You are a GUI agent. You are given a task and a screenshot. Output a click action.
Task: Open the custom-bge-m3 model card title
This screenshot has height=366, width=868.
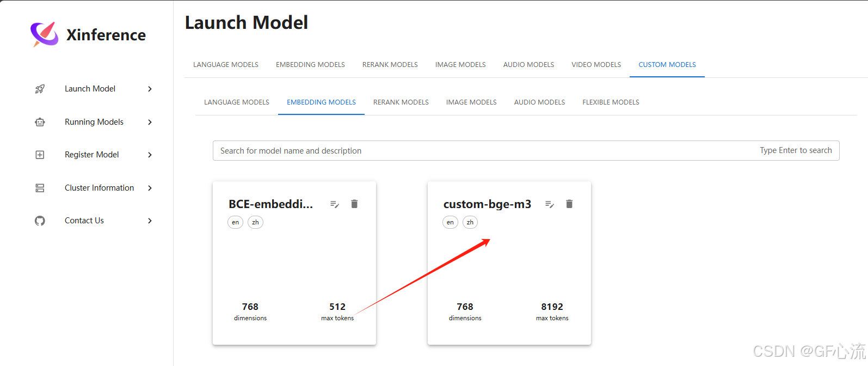click(487, 204)
